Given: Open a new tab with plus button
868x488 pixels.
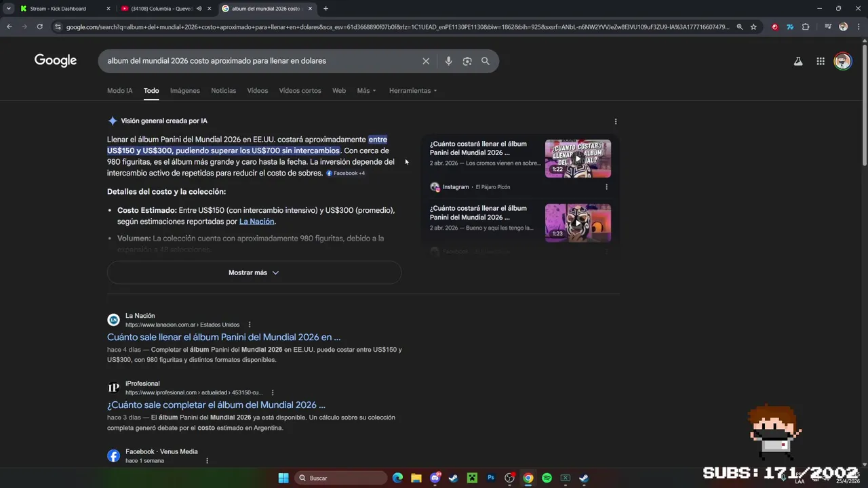Looking at the screenshot, I should click(x=325, y=9).
